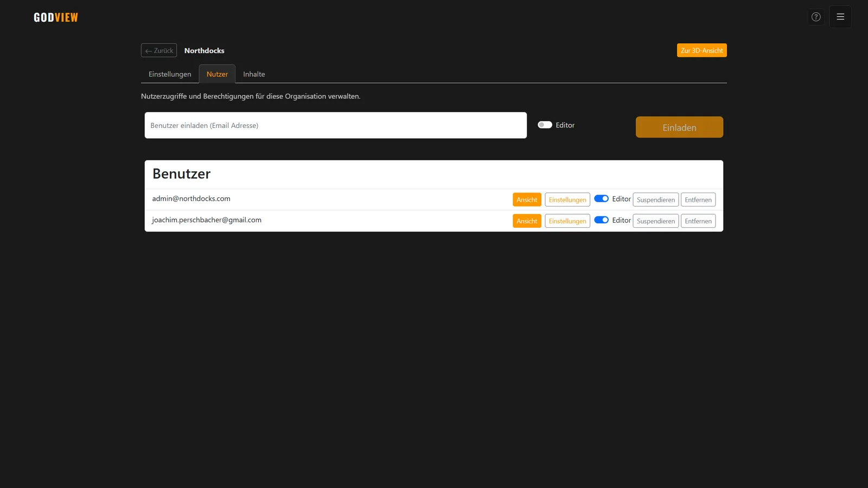Toggle Editor role for joachim.perschbacher@gmail.com
Image resolution: width=868 pixels, height=488 pixels.
point(601,220)
